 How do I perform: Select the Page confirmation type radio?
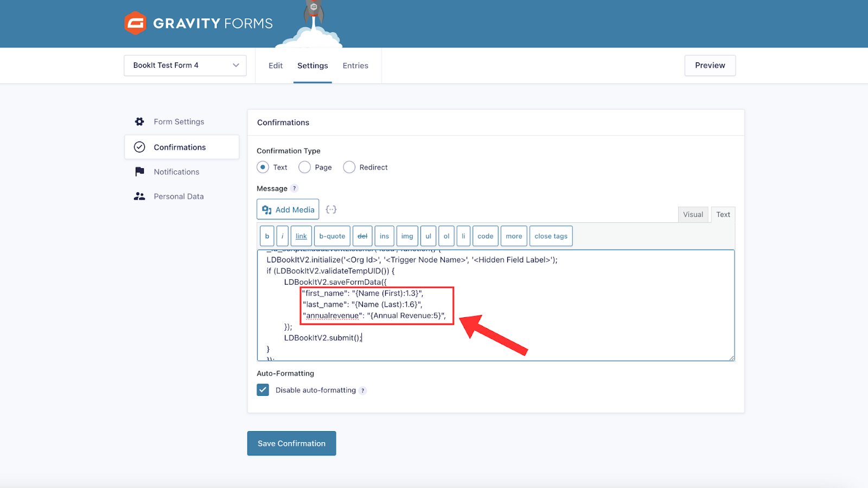(x=305, y=168)
